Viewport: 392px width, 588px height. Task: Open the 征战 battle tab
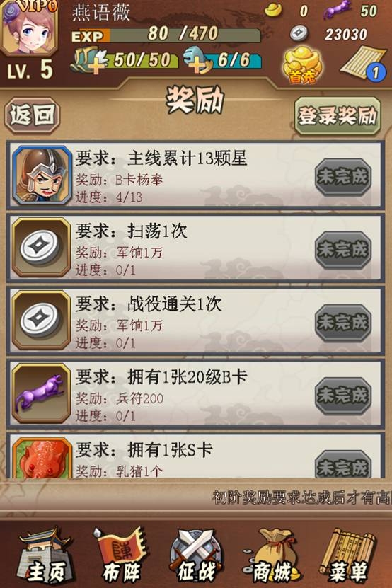[x=196, y=555]
